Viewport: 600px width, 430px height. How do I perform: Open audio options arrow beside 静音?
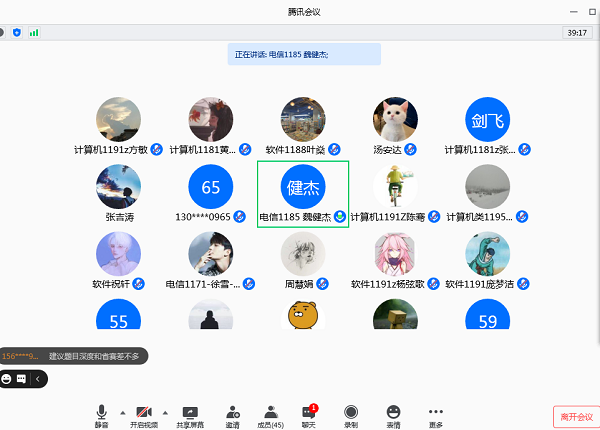123,413
